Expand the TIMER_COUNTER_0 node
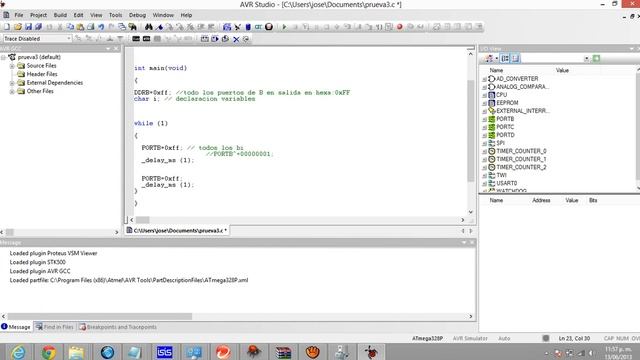The width and height of the screenshot is (640, 360). click(x=484, y=151)
